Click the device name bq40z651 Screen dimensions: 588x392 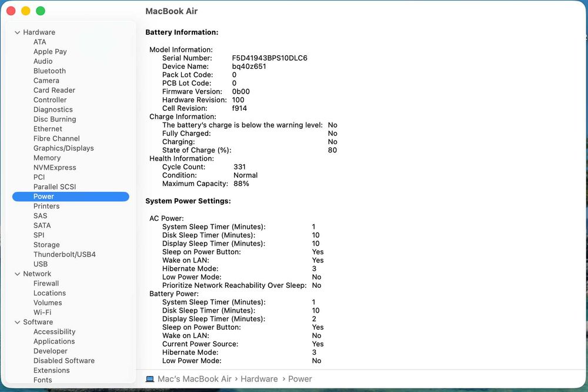[249, 67]
